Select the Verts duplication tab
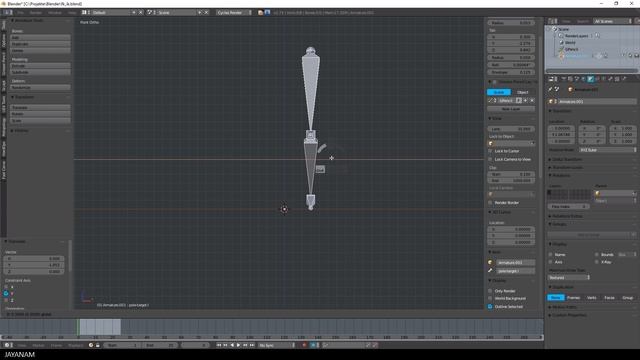Screen dimensions: 640x360 591,298
